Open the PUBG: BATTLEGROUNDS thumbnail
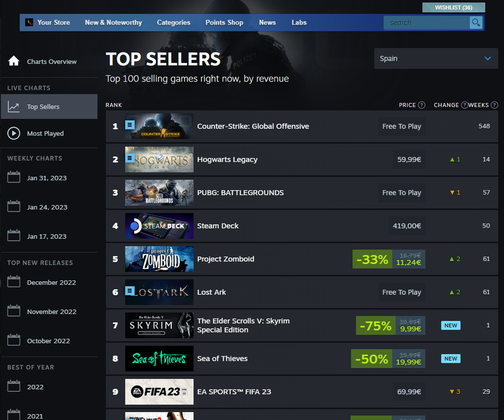This screenshot has width=504, height=420. 159,193
